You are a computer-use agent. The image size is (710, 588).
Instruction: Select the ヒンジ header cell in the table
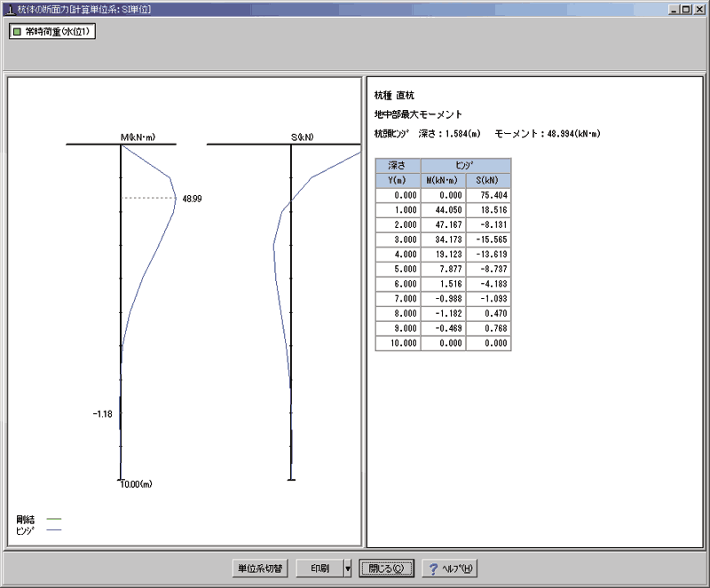[466, 166]
